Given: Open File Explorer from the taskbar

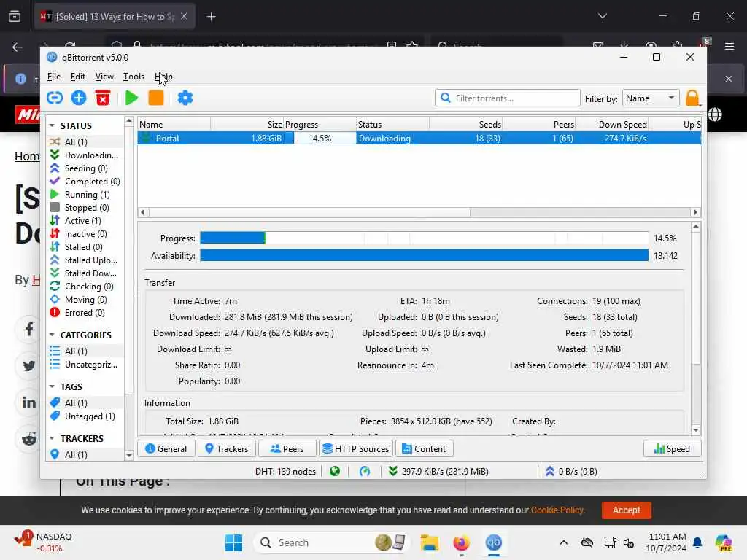Looking at the screenshot, I should tap(429, 542).
